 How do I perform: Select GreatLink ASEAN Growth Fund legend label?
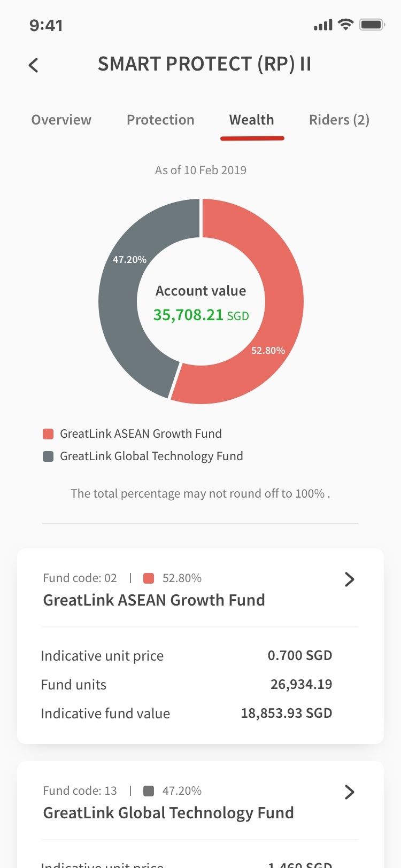pos(141,434)
